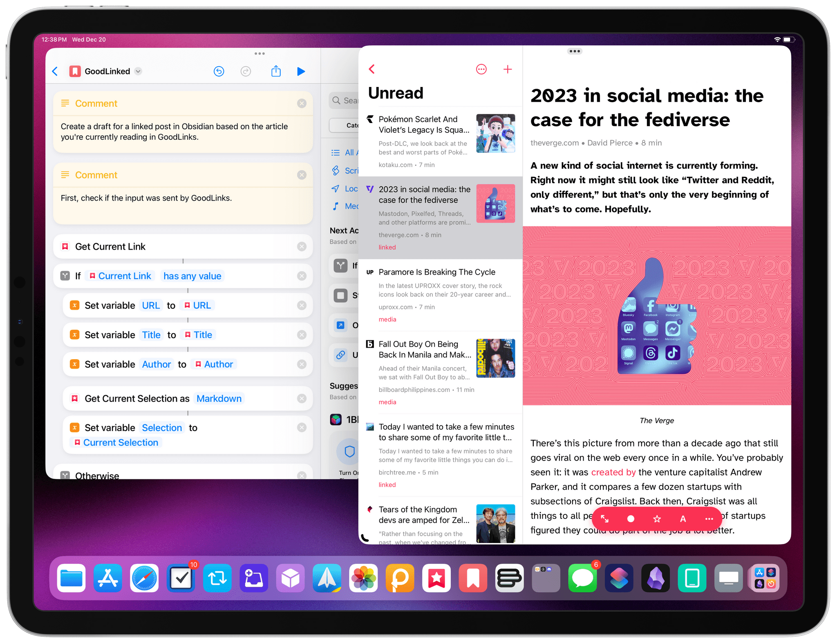Open App Library icon in dock
This screenshot has width=837, height=644.
click(x=765, y=578)
